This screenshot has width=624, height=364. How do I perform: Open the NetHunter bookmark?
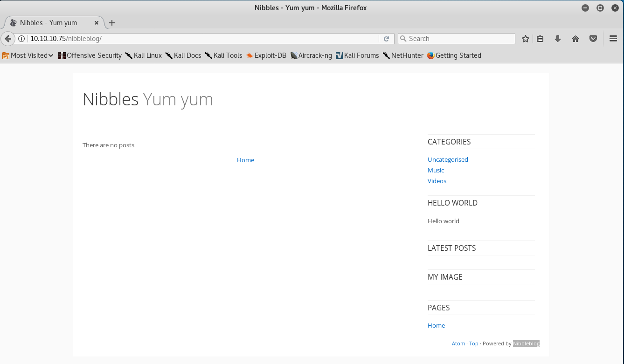click(x=403, y=55)
